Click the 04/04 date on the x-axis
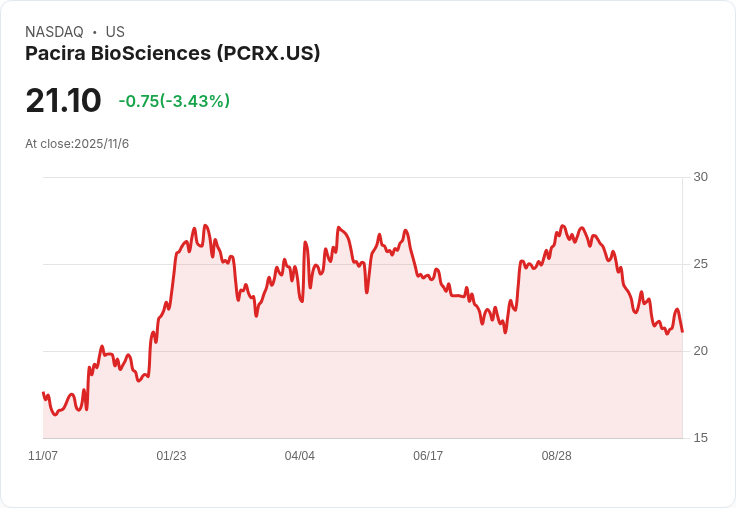The image size is (736, 508). 300,456
